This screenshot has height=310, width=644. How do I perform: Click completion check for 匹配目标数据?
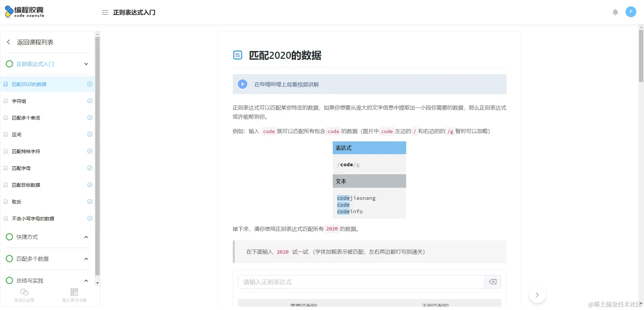click(x=90, y=185)
